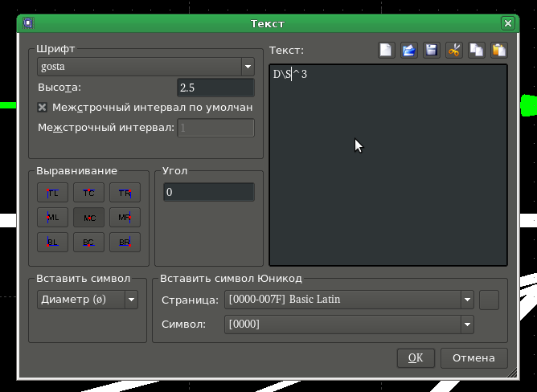Expand the Символ [0000] dropdown

350,325
